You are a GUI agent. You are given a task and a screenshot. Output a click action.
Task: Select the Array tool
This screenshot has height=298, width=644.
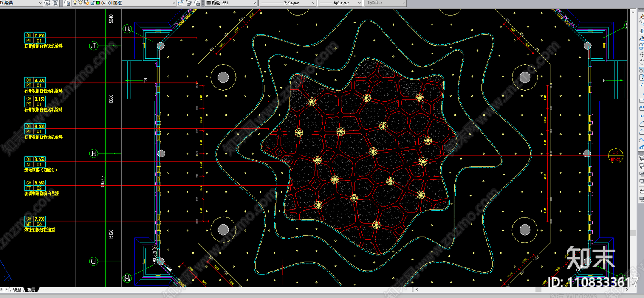point(641,46)
